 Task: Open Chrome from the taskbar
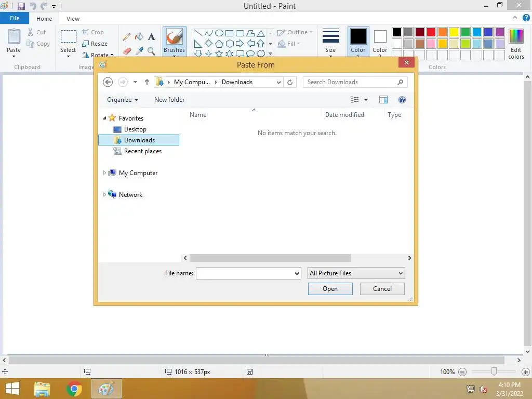[74, 389]
